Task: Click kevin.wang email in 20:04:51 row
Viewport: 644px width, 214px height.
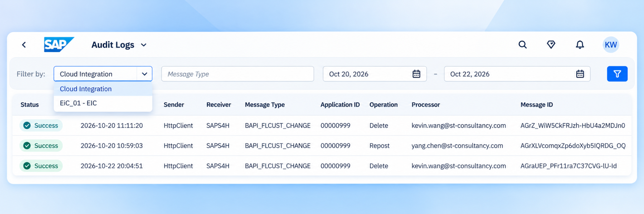Action: [459, 166]
